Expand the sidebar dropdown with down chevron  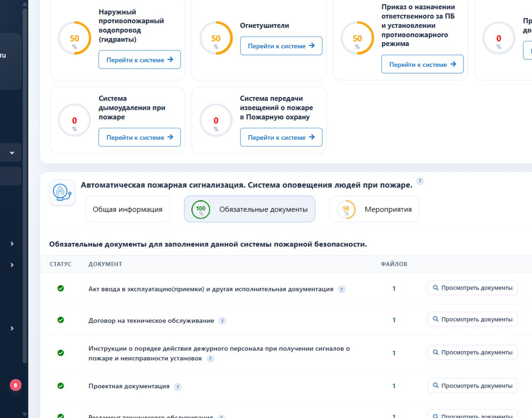(x=12, y=153)
